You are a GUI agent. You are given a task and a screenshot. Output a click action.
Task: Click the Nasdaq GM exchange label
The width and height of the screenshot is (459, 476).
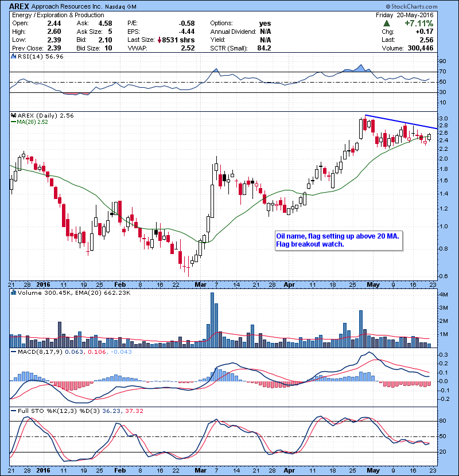(121, 7)
